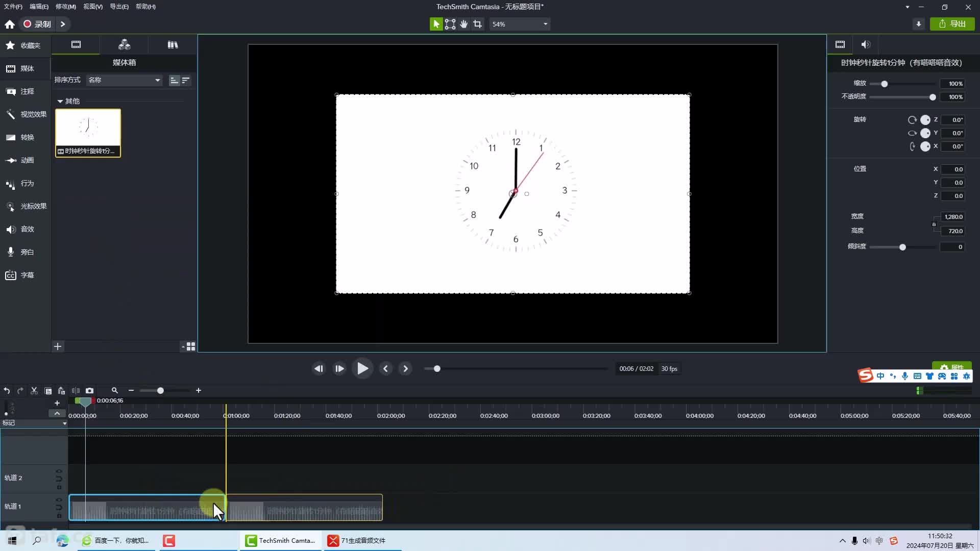Click the Home icon in the toolbar
This screenshot has width=980, height=551.
[x=10, y=24]
